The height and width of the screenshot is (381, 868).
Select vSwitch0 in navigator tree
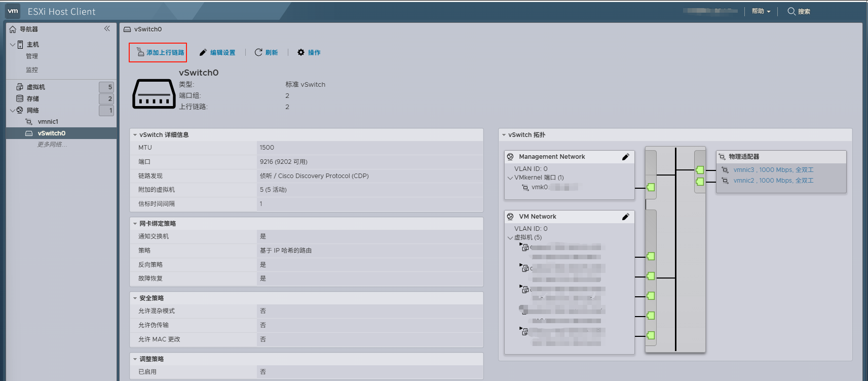[52, 133]
